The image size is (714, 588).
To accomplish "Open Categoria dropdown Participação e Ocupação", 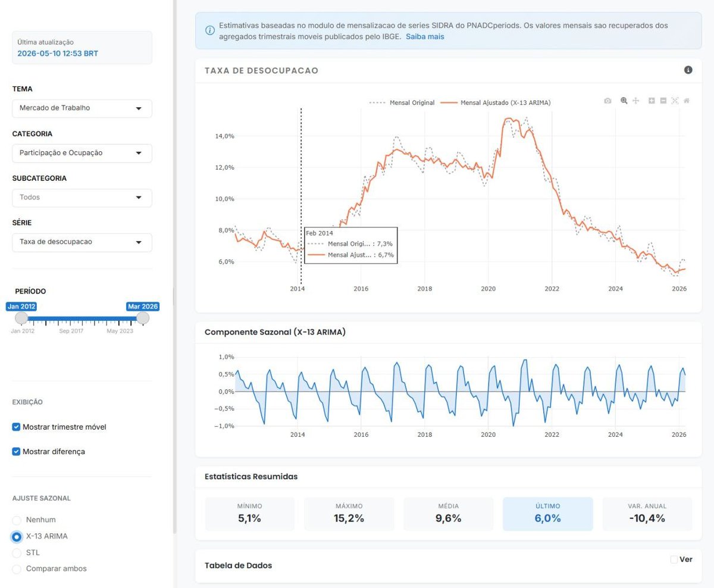I will [82, 153].
